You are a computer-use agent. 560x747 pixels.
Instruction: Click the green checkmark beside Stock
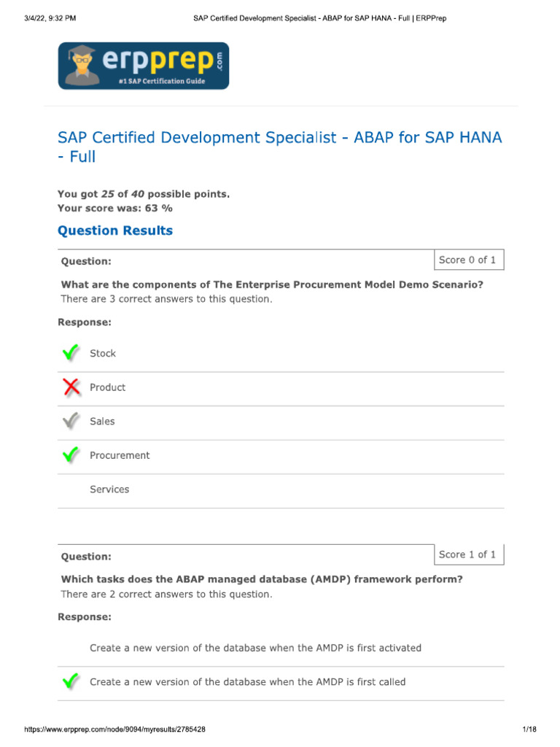click(71, 353)
